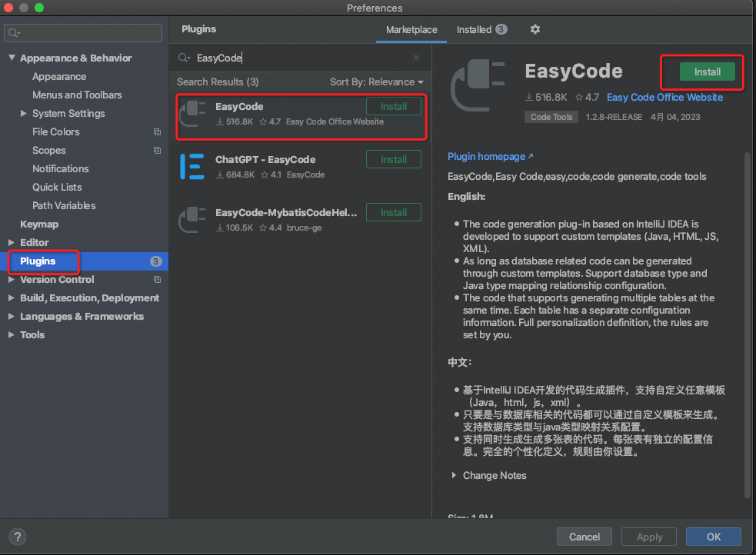Viewport: 756px width, 555px height.
Task: Select the ChatGPT - EasyCode result row
Action: [300, 167]
